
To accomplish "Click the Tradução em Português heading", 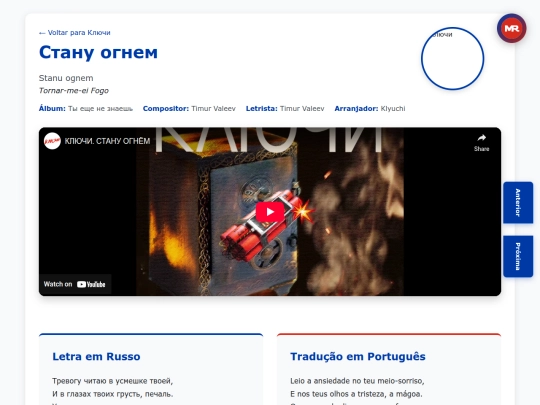I will coord(358,356).
